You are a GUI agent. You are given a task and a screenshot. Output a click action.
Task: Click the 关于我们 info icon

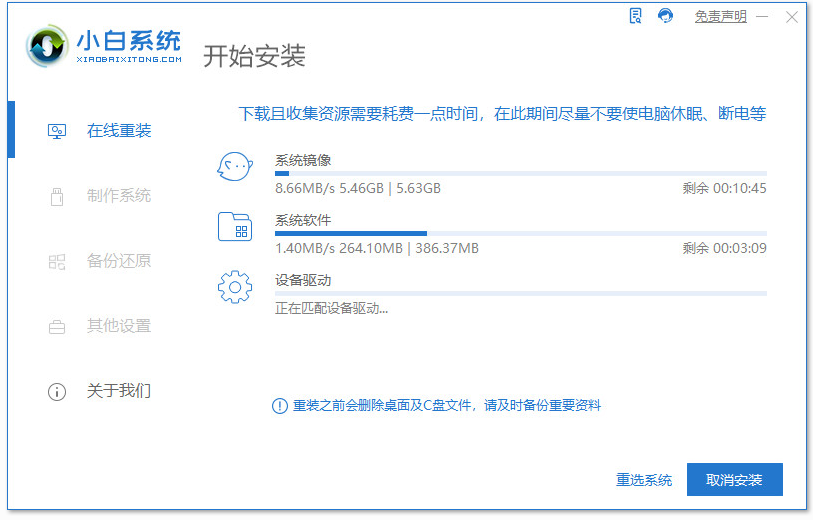[x=57, y=391]
